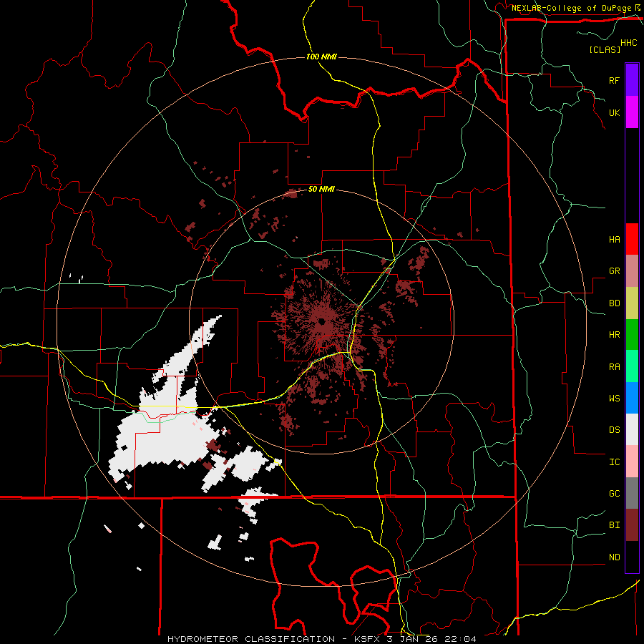The height and width of the screenshot is (644, 644).
Task: Click the [CLAS] units label
Action: [605, 49]
